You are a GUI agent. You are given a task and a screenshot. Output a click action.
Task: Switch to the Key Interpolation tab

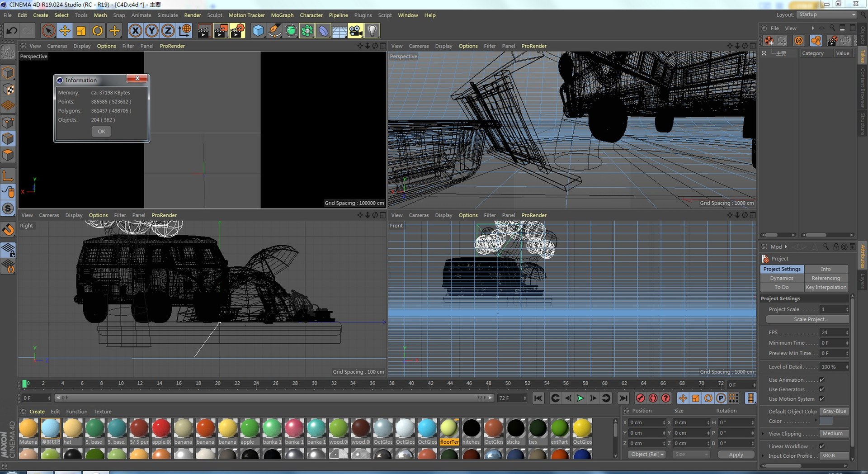pos(826,287)
